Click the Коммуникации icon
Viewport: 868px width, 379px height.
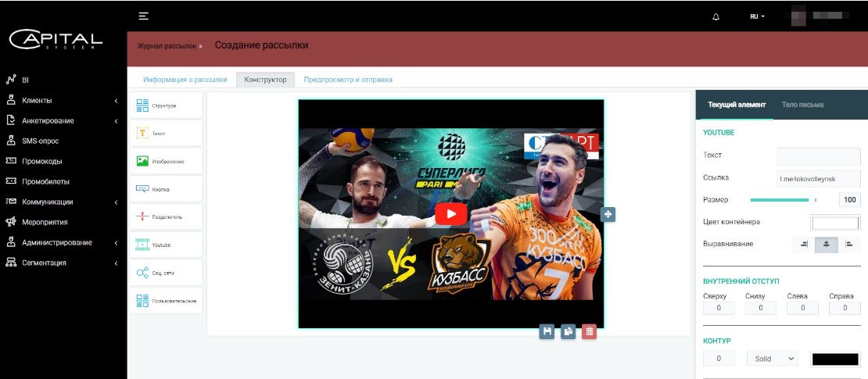point(11,202)
